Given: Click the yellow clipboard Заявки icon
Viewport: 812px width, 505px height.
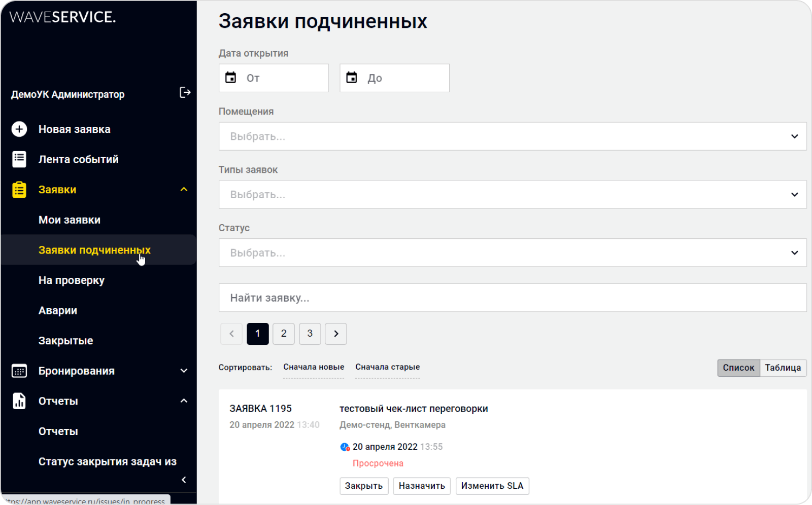Looking at the screenshot, I should 19,190.
